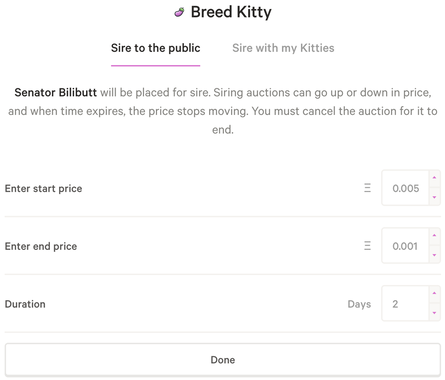Image resolution: width=445 pixels, height=380 pixels.
Task: Decrease end price with down arrow
Action: pyautogui.click(x=434, y=255)
